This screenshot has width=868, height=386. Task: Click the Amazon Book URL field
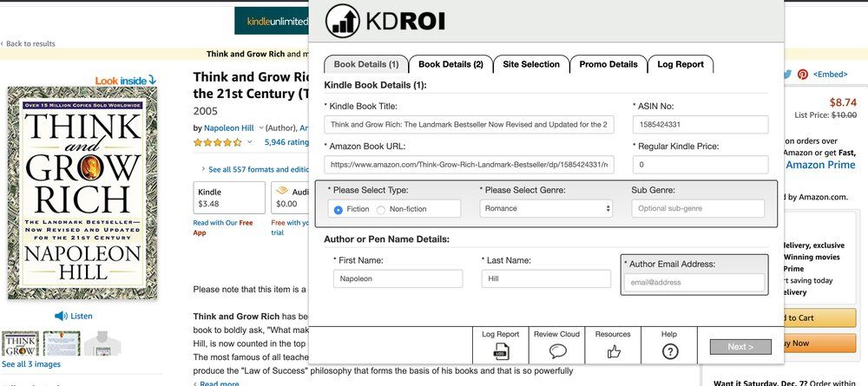(x=470, y=164)
